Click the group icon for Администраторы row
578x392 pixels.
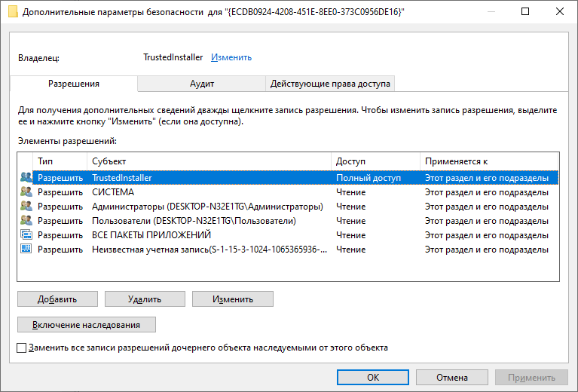click(26, 206)
